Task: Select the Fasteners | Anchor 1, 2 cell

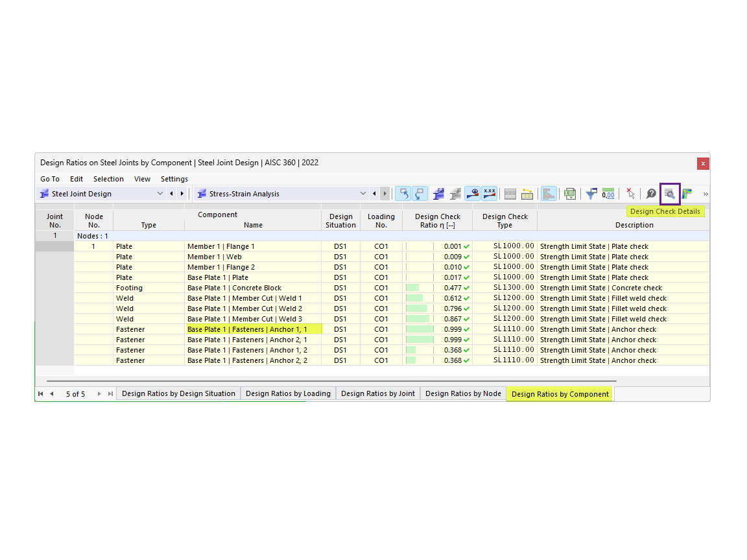Action: tap(252, 351)
